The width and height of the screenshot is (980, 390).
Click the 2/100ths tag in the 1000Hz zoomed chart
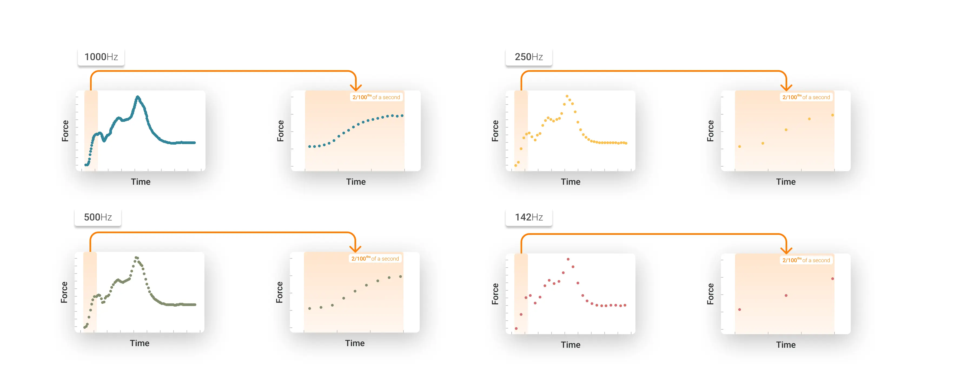coord(376,97)
